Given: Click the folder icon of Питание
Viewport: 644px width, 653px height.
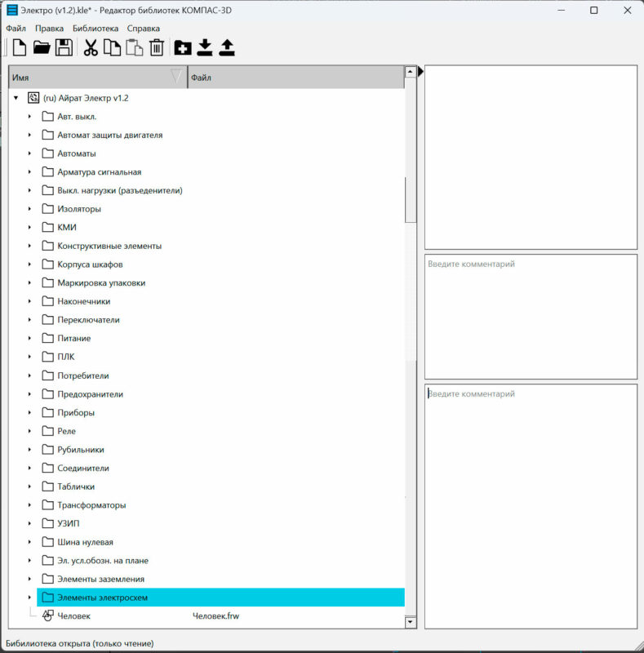Looking at the screenshot, I should [x=48, y=338].
